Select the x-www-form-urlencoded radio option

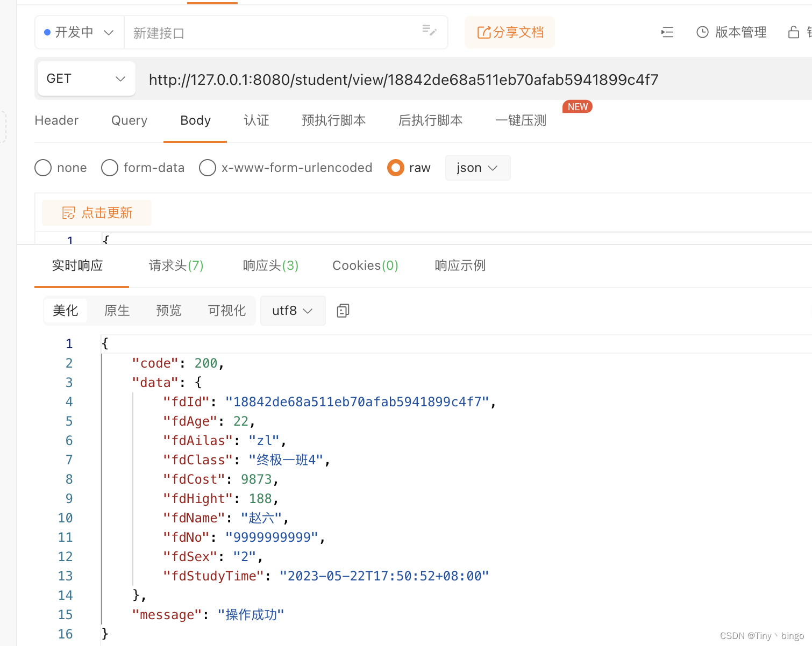(208, 168)
